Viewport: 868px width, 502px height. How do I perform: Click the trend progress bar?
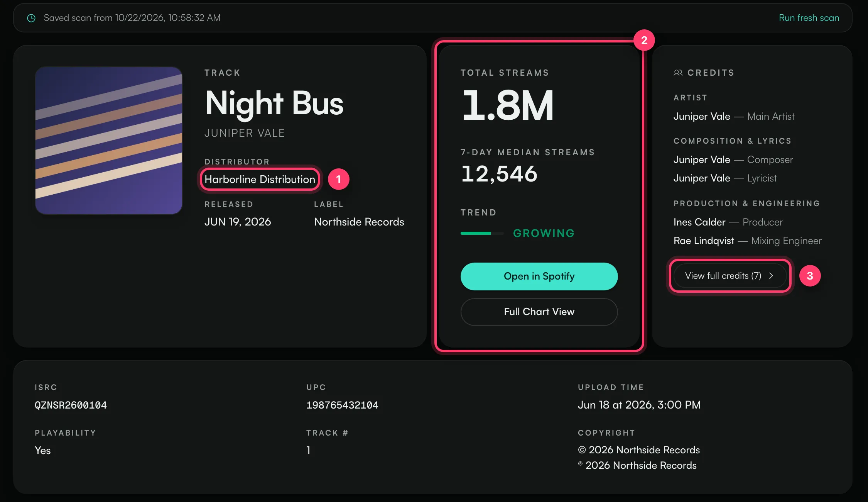(x=482, y=233)
